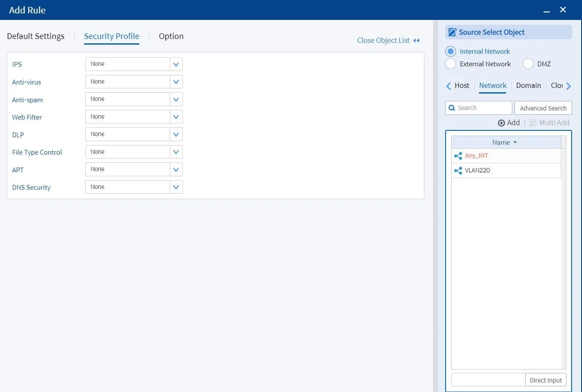This screenshot has width=582, height=392.
Task: Select the Internal Network radio button
Action: pyautogui.click(x=450, y=52)
